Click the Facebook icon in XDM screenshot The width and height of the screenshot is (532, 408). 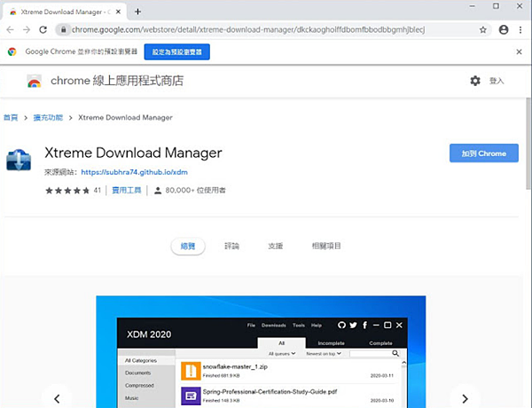364,326
